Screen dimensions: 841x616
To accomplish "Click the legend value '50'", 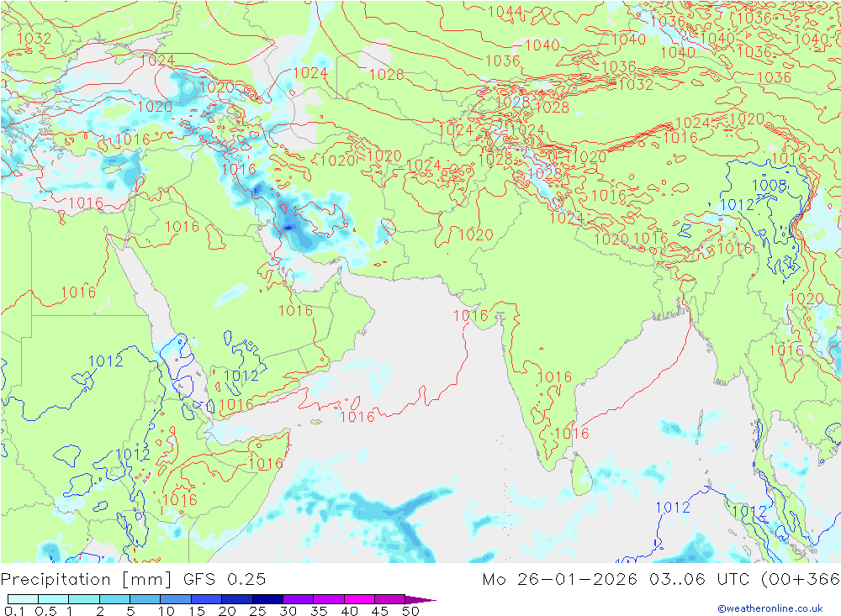I will (x=410, y=611).
